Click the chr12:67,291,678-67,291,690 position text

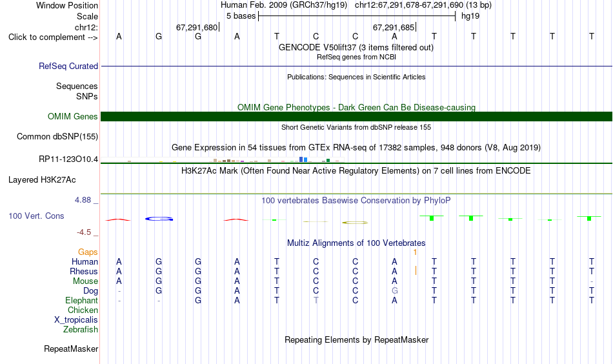click(x=423, y=5)
